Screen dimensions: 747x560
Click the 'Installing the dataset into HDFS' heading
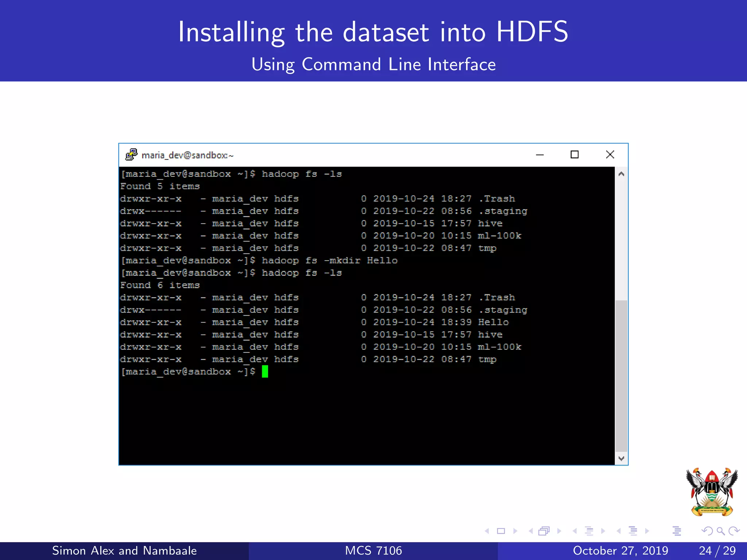pos(373,32)
